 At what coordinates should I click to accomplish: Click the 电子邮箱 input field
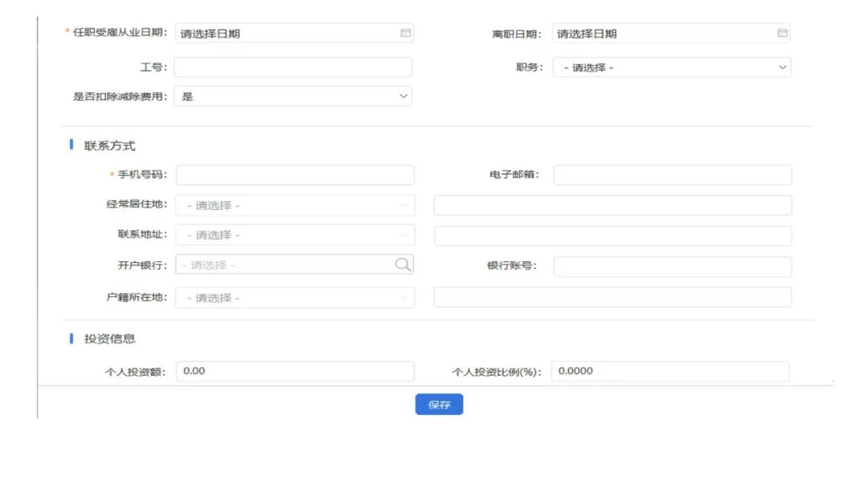click(673, 175)
